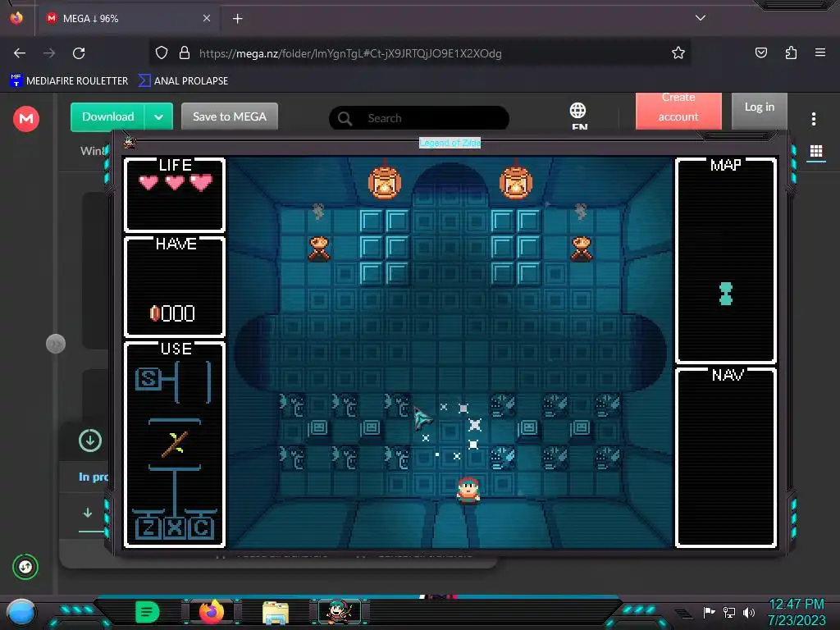Viewport: 840px width, 630px height.
Task: Open the tracking protection shield icon
Action: (162, 53)
